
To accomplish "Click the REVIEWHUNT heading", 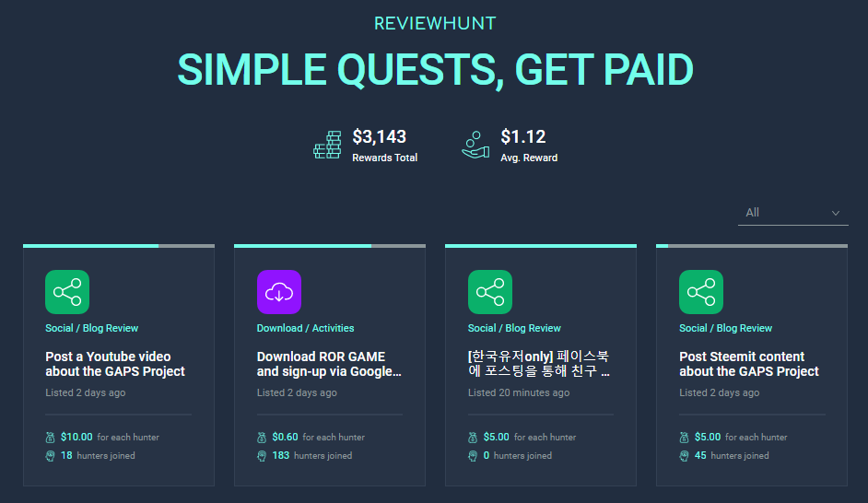I will coord(435,23).
